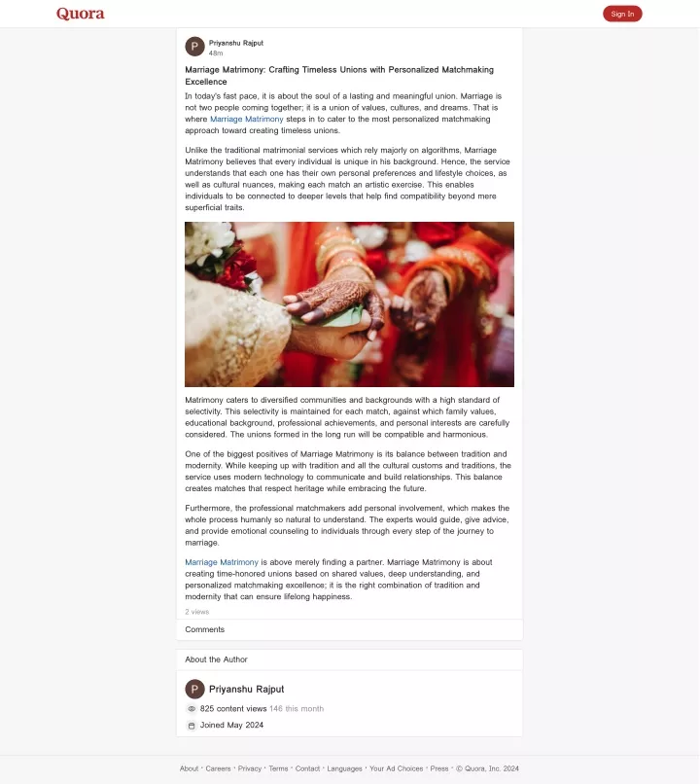The width and height of the screenshot is (700, 784).
Task: Open the Marriage Matrimony link in final paragraph
Action: (x=222, y=562)
